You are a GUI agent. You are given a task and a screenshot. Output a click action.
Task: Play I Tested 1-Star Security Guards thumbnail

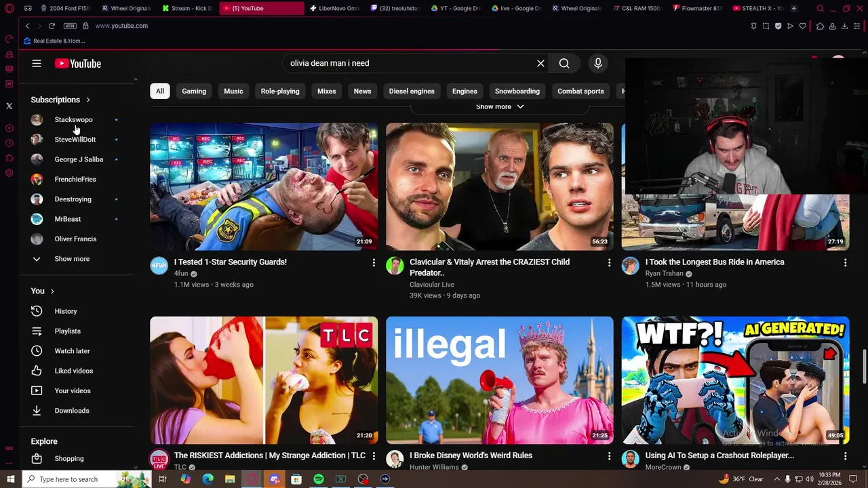[264, 186]
